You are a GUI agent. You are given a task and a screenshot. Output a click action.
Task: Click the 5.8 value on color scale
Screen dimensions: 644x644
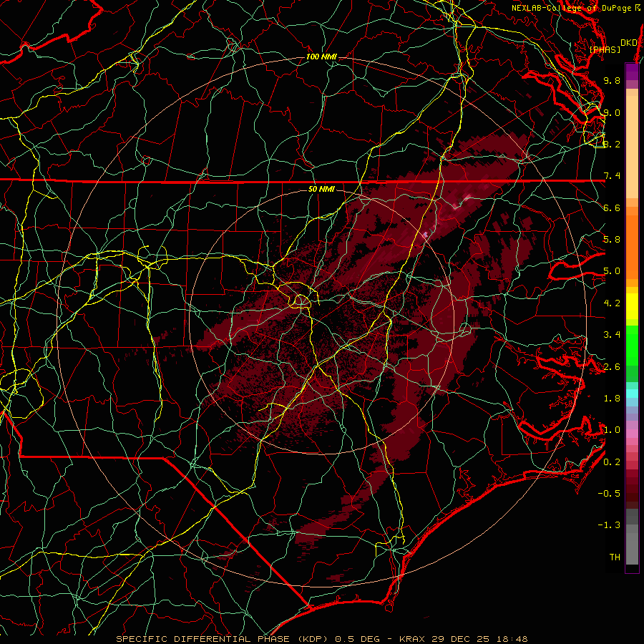612,240
